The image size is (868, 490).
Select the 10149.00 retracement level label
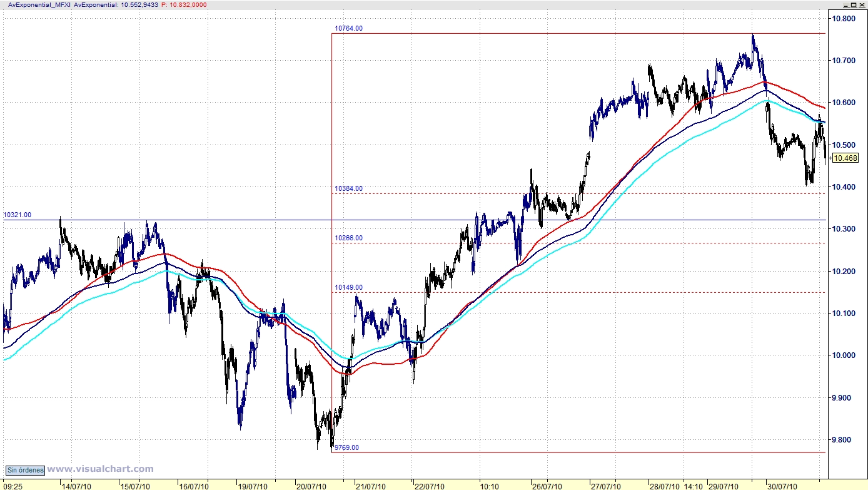click(x=348, y=288)
